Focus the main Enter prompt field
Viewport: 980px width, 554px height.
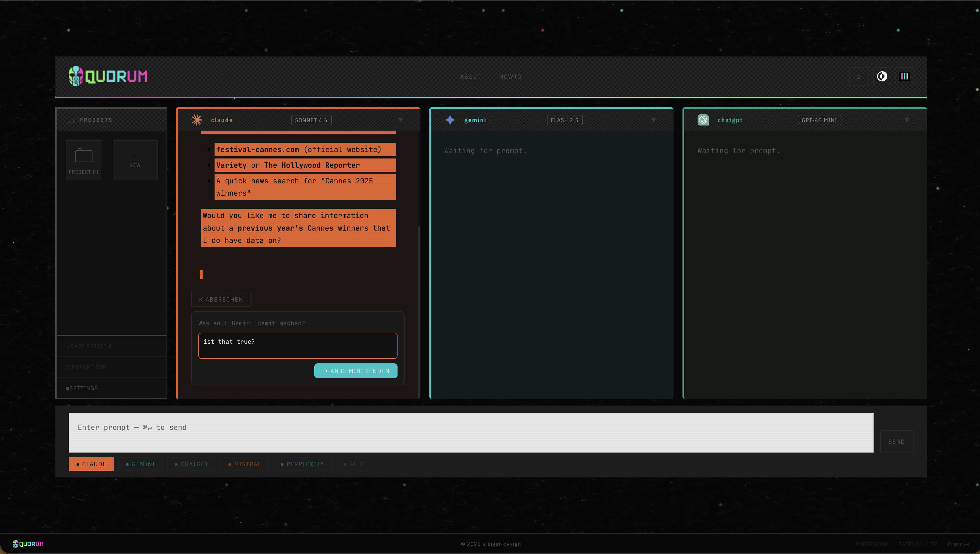pos(471,432)
